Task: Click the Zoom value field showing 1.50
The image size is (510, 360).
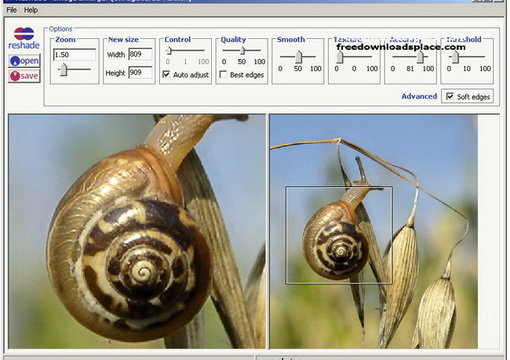Action: point(74,55)
